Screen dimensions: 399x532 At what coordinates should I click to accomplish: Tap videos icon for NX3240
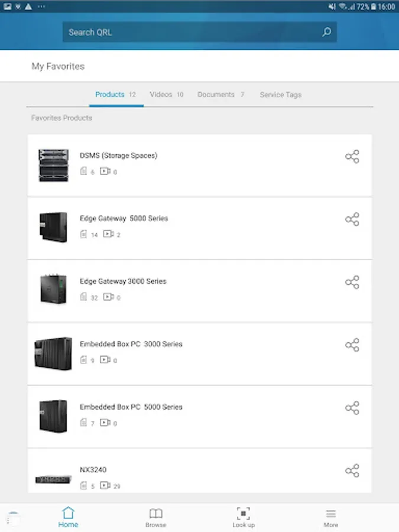(x=105, y=485)
